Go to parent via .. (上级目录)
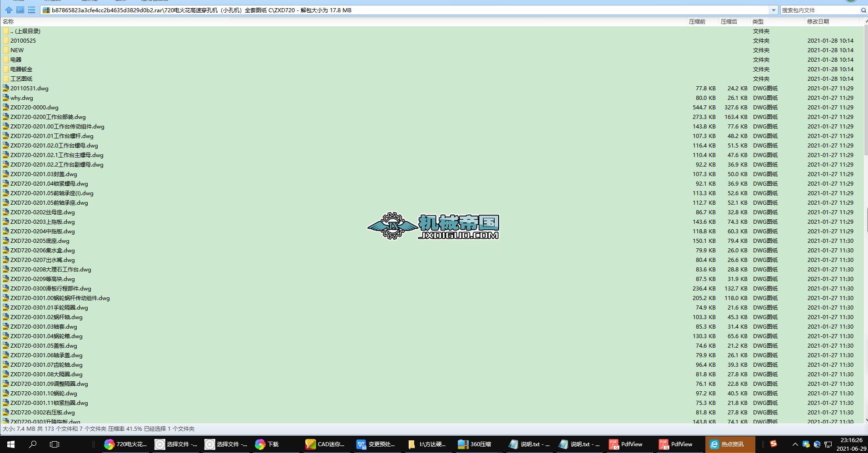Viewport: 868px width, 453px height. 25,31
